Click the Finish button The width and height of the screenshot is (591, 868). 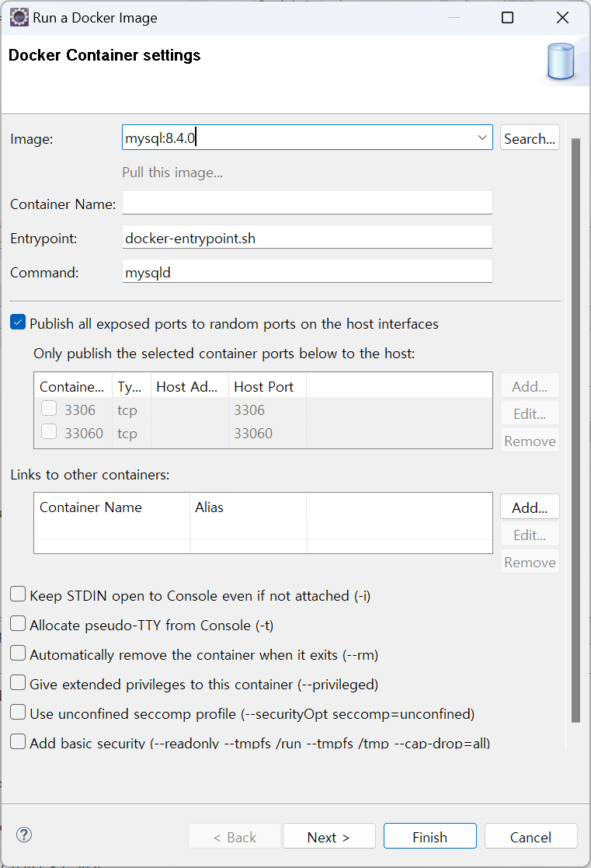(429, 837)
